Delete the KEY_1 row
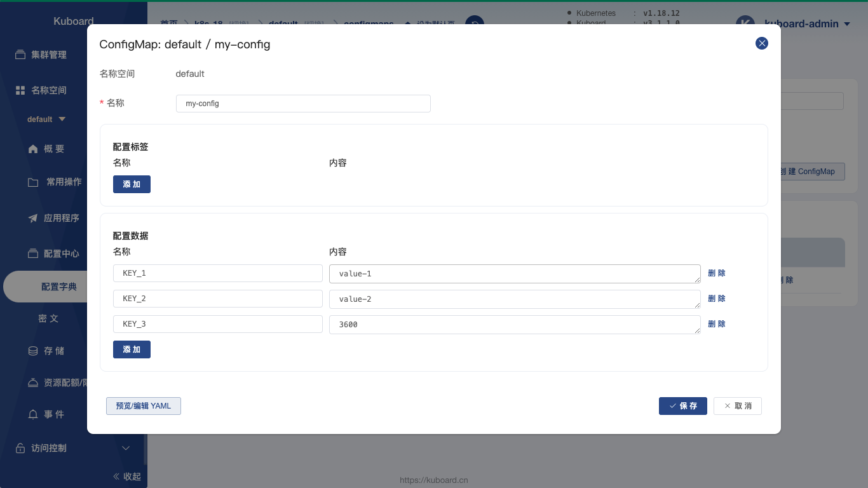Viewport: 868px width, 488px height. coord(717,273)
